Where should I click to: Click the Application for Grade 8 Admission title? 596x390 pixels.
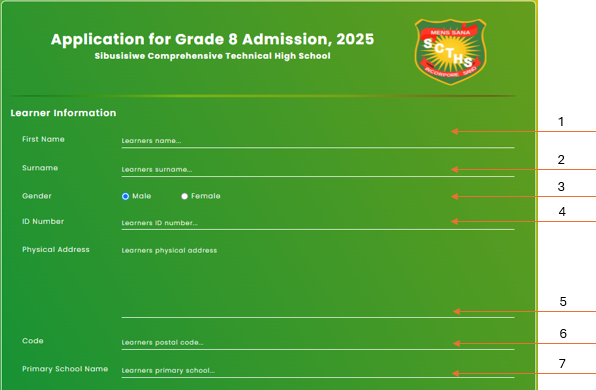coord(212,39)
